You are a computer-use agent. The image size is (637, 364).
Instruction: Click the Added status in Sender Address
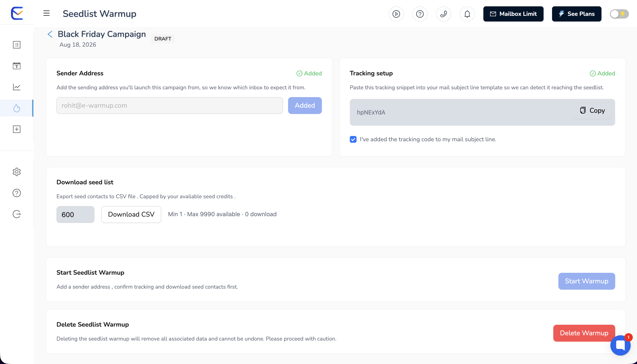pos(309,73)
